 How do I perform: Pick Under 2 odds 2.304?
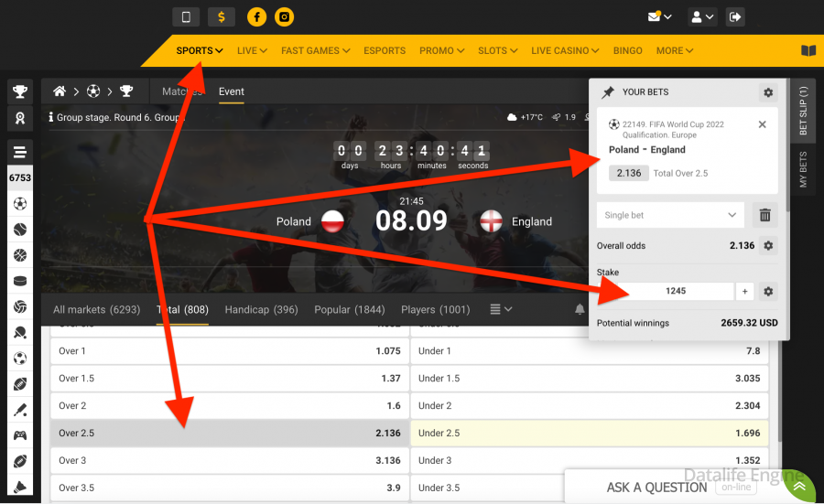(589, 405)
